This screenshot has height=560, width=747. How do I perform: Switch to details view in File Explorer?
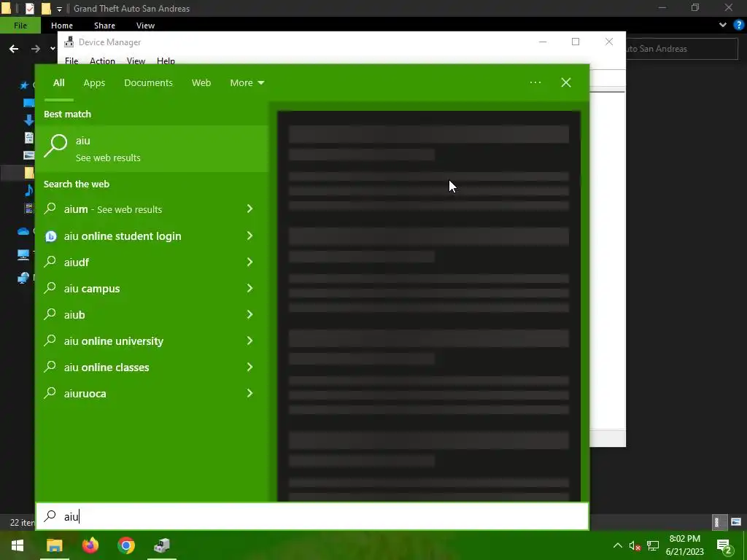718,522
